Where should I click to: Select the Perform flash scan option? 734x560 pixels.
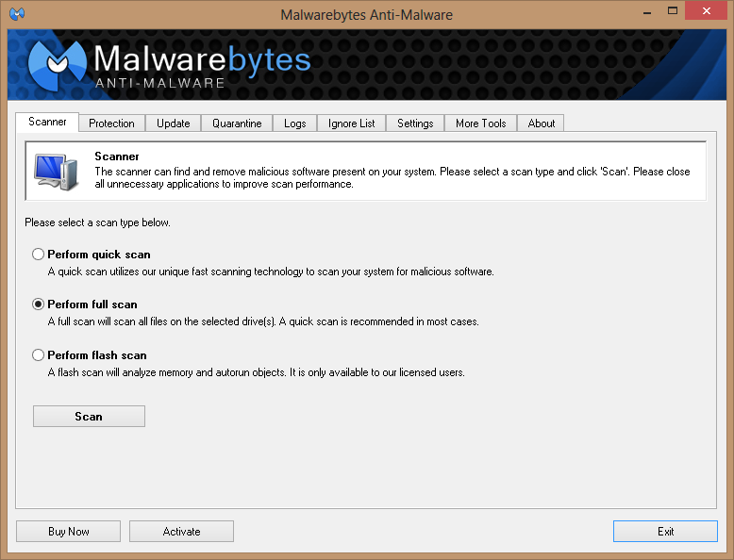pos(39,355)
